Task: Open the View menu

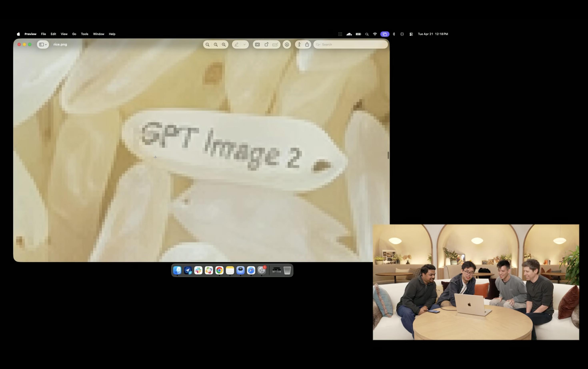Action: click(x=64, y=34)
